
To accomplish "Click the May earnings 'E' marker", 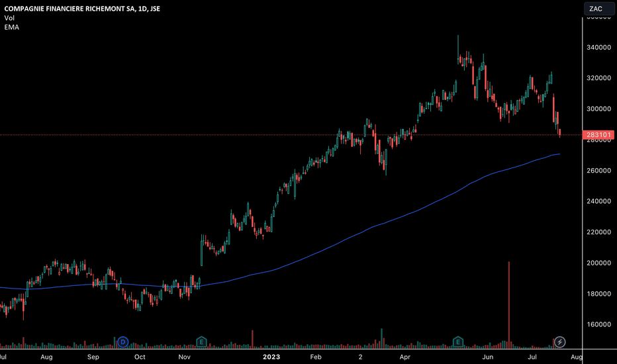I will coord(457,341).
